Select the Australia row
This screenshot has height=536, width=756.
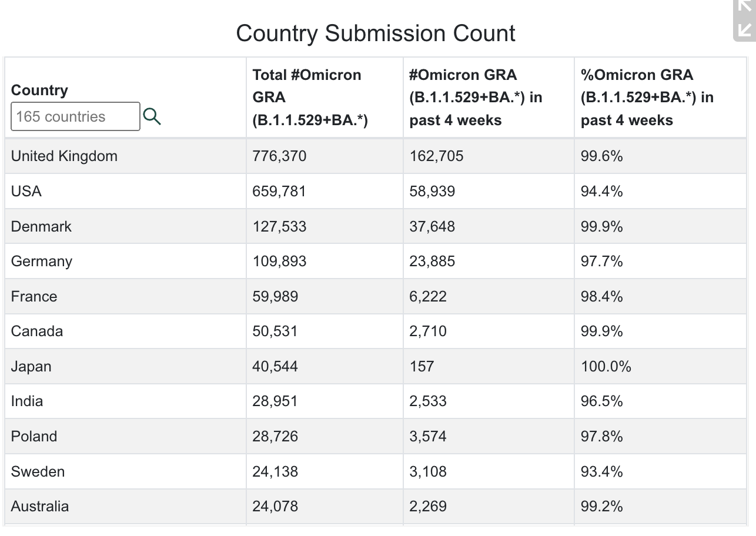click(x=40, y=507)
